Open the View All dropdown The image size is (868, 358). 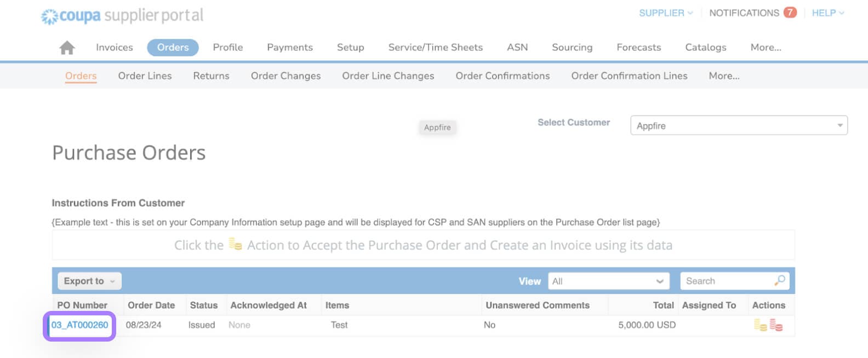tap(608, 281)
